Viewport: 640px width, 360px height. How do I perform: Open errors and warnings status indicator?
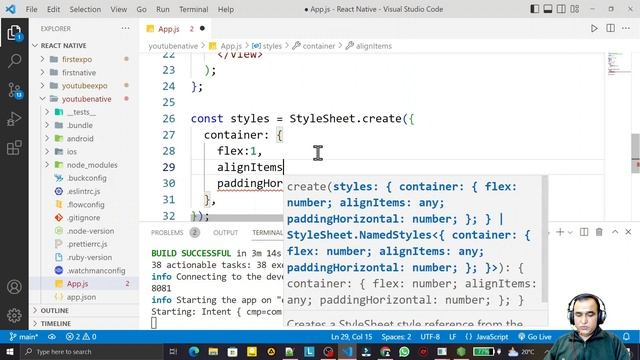(x=81, y=337)
